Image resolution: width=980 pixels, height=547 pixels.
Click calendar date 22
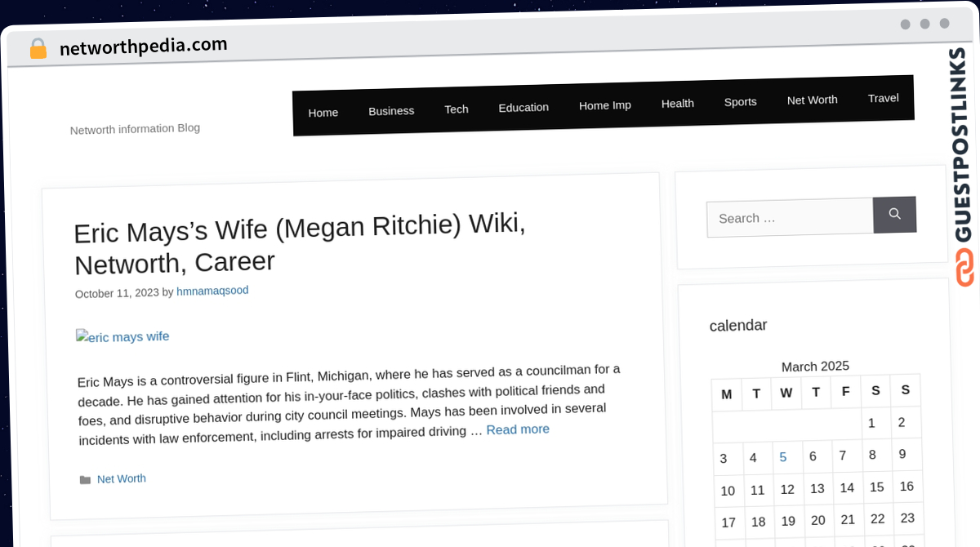[x=878, y=519]
